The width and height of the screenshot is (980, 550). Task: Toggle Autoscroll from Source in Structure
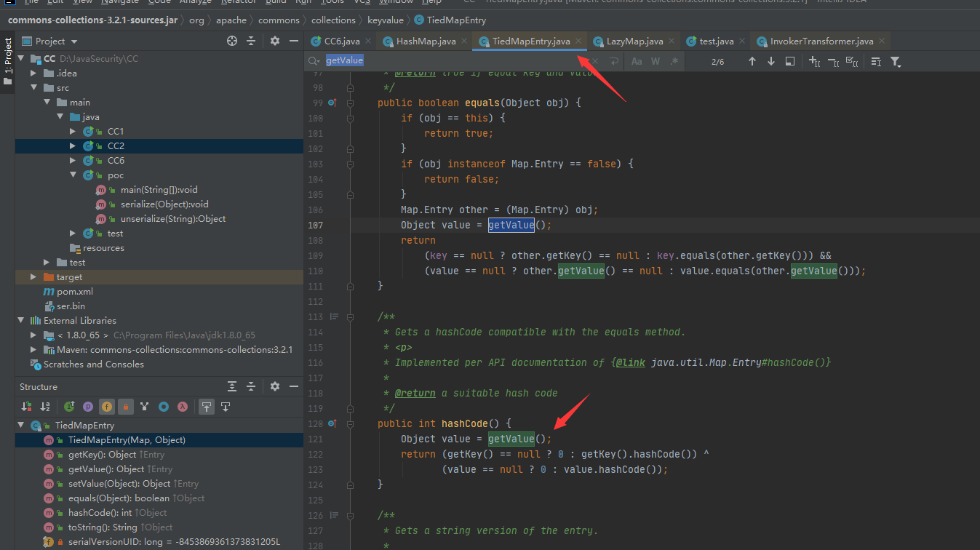coord(226,407)
